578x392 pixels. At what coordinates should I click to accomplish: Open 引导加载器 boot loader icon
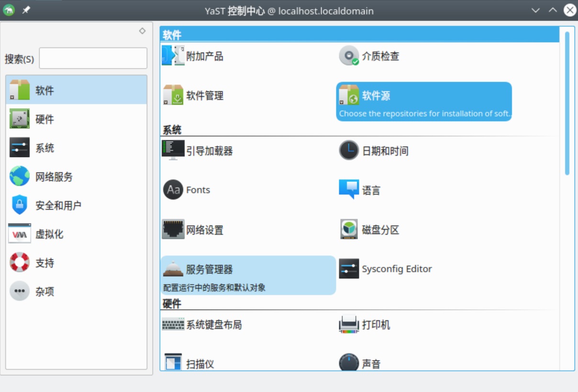pos(173,150)
